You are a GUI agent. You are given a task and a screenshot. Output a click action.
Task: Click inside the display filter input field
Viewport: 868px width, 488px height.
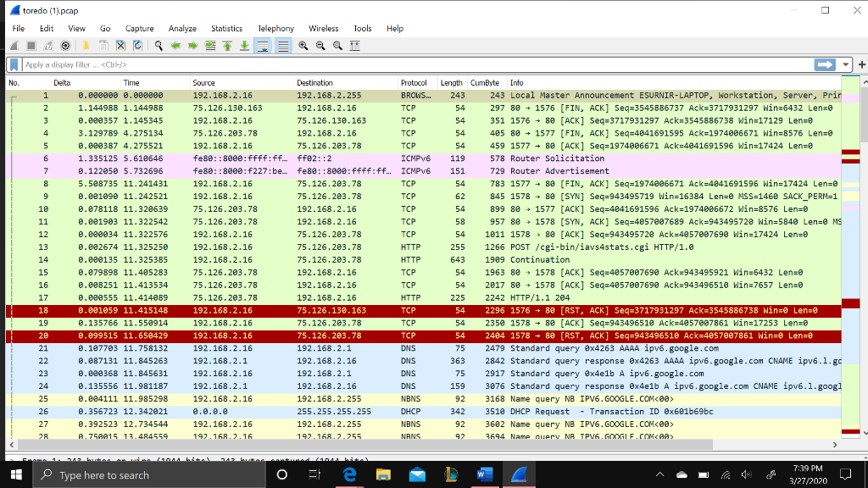coord(339,64)
